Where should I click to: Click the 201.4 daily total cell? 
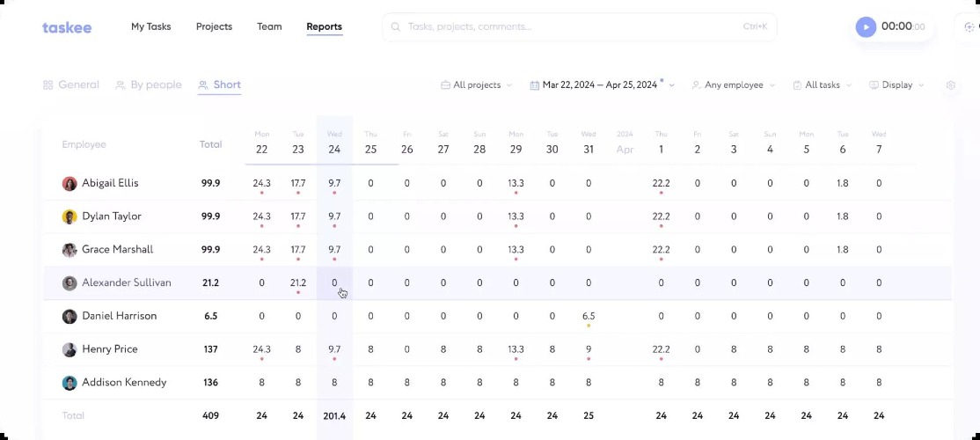pyautogui.click(x=334, y=415)
